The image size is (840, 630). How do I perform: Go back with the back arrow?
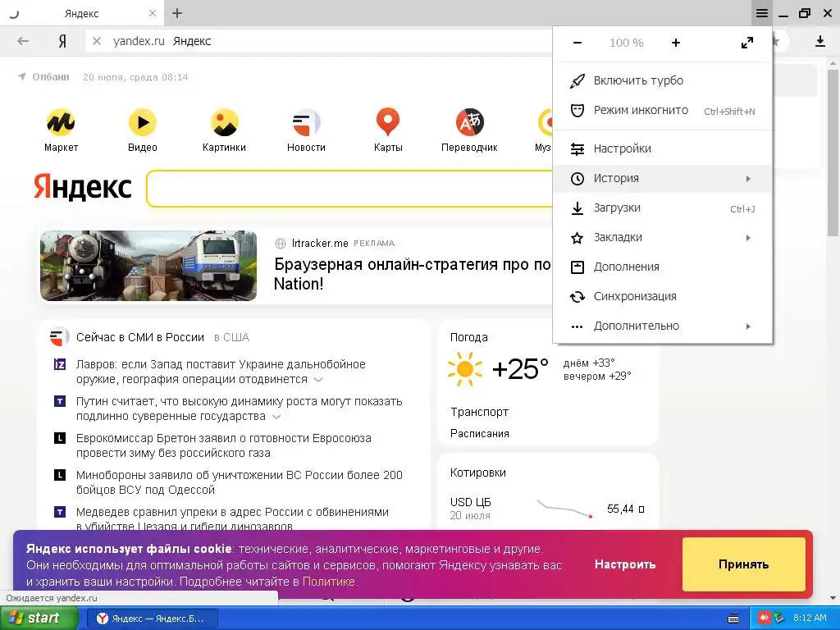23,41
